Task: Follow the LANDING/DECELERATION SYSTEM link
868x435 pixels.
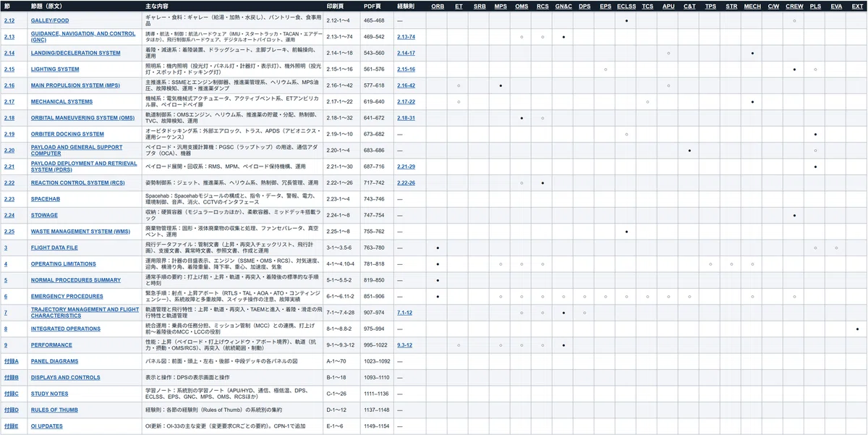Action: [x=75, y=53]
